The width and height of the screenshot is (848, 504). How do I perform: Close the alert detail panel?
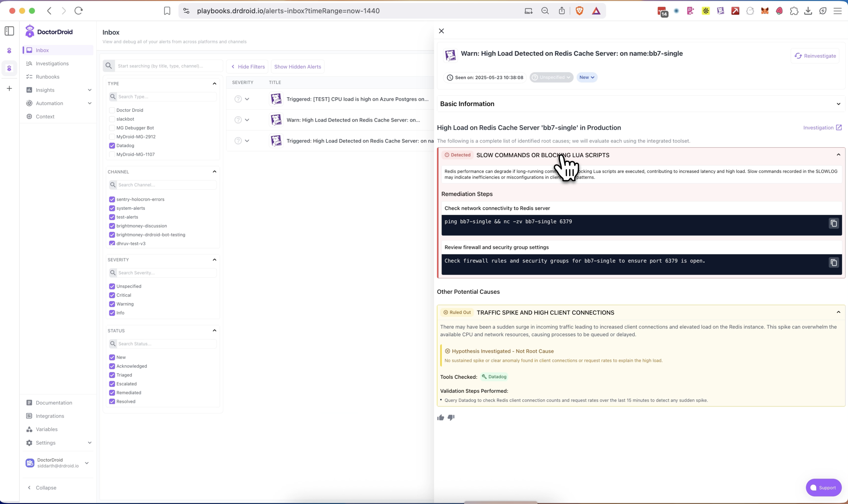(441, 31)
